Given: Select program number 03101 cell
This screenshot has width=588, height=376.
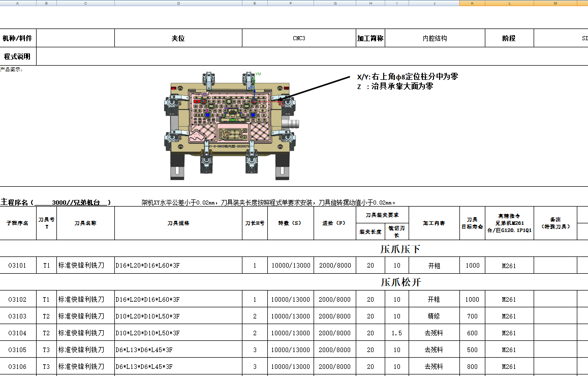Looking at the screenshot, I should click(x=18, y=266).
